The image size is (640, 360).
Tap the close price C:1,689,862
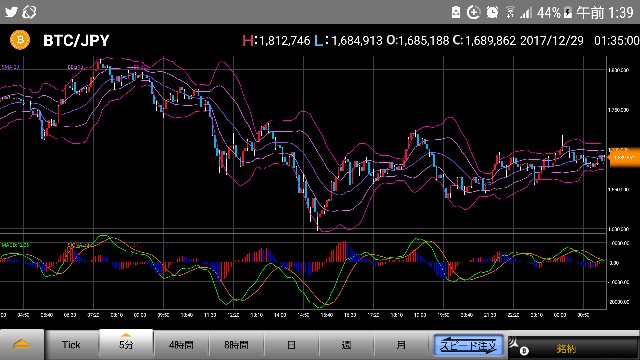pos(484,40)
